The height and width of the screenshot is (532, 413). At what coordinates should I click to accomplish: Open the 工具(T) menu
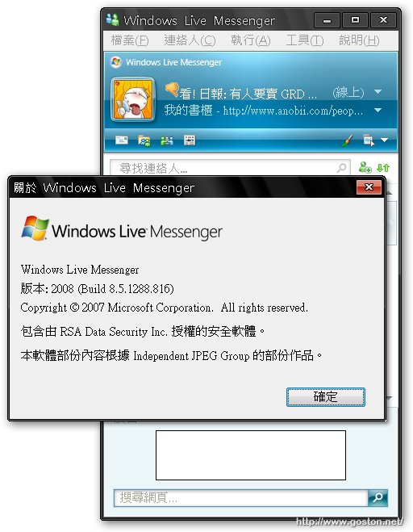point(304,40)
